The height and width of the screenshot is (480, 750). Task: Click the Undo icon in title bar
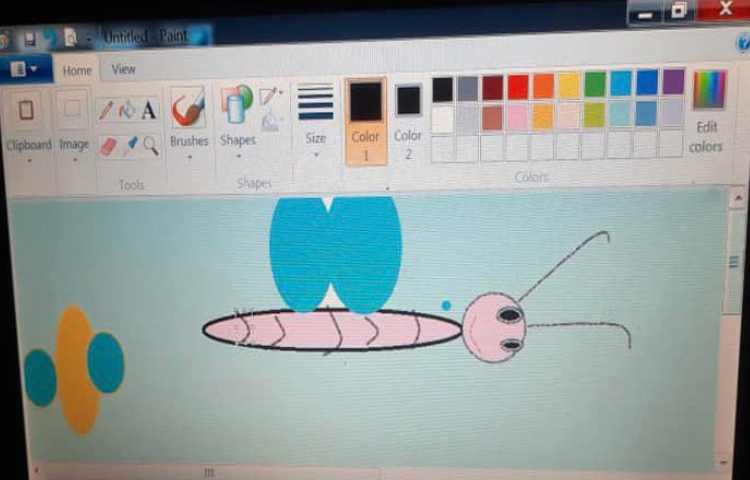(x=51, y=39)
